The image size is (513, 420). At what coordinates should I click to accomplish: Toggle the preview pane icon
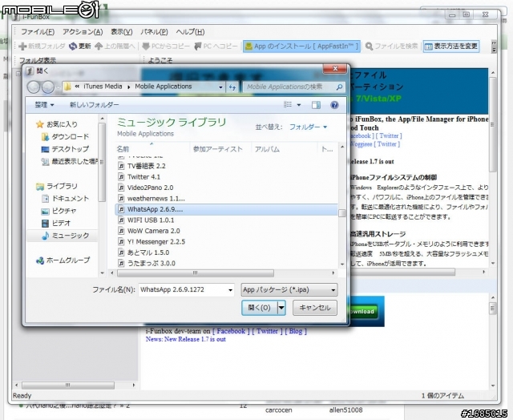[x=316, y=105]
